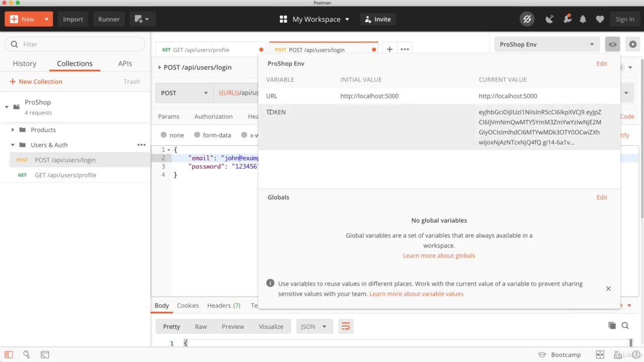Open the Params tab
The height and width of the screenshot is (362, 644).
pyautogui.click(x=169, y=116)
